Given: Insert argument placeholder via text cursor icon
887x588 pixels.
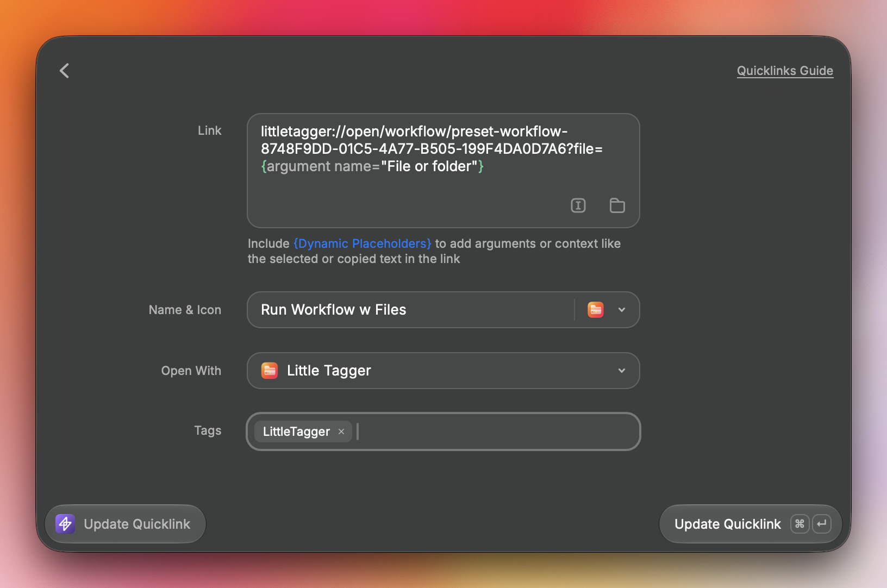Looking at the screenshot, I should coord(578,205).
